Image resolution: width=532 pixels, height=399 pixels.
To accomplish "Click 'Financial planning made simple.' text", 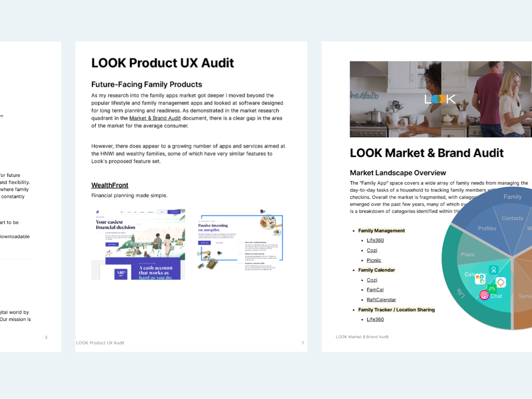I will pyautogui.click(x=129, y=195).
